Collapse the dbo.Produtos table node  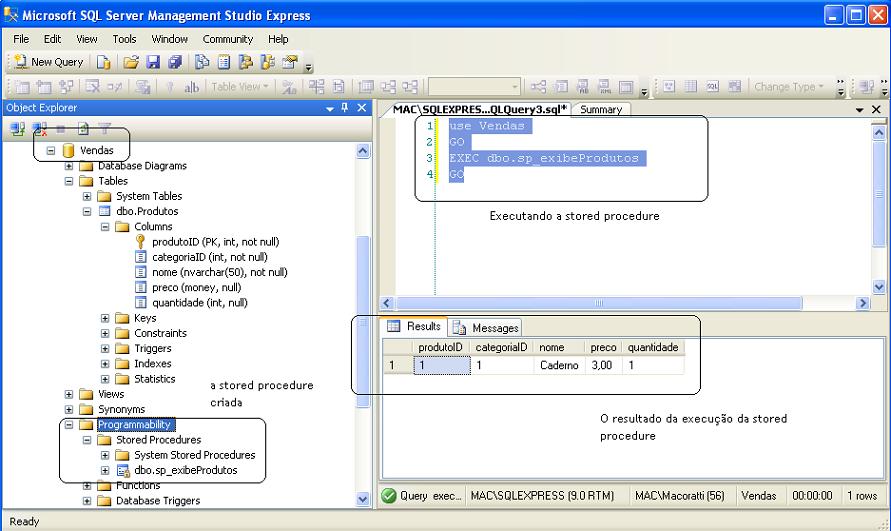click(87, 211)
